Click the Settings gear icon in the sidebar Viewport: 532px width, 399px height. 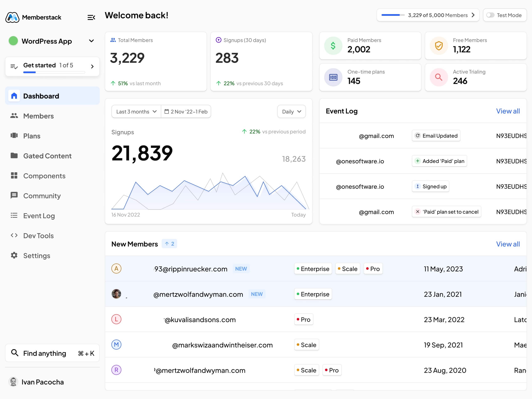click(x=14, y=255)
